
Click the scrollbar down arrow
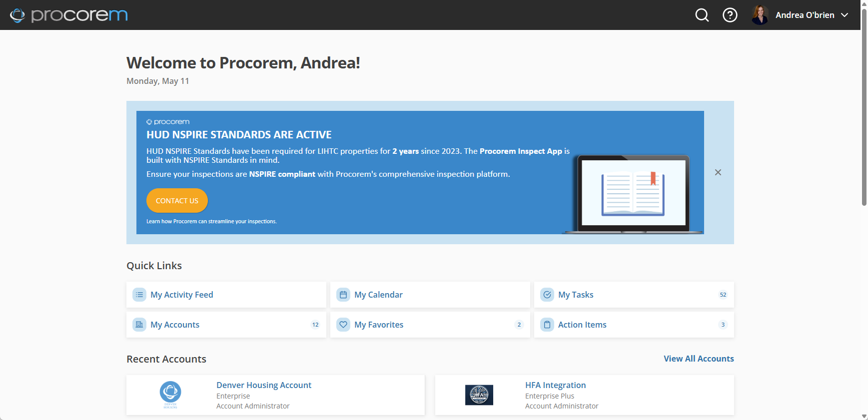pos(864,416)
